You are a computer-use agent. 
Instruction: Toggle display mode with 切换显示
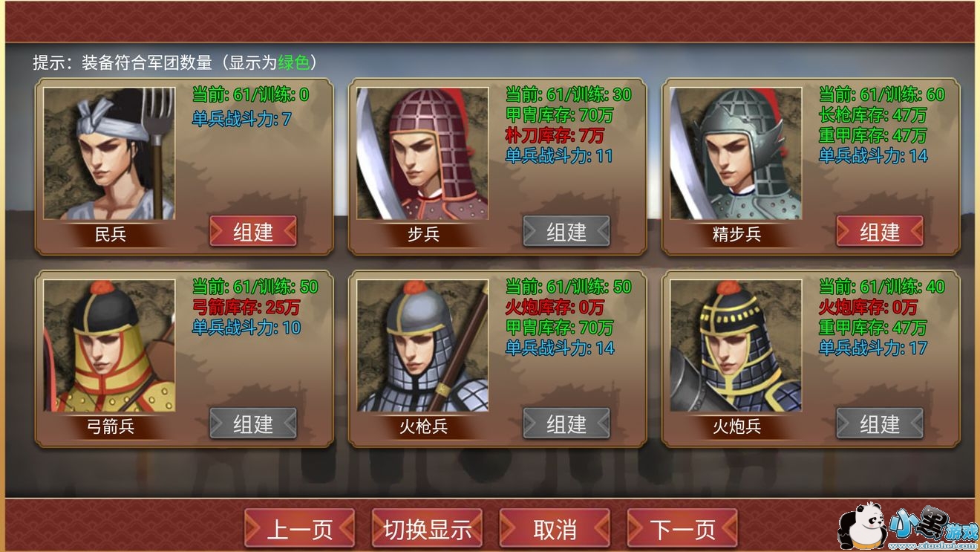point(427,529)
